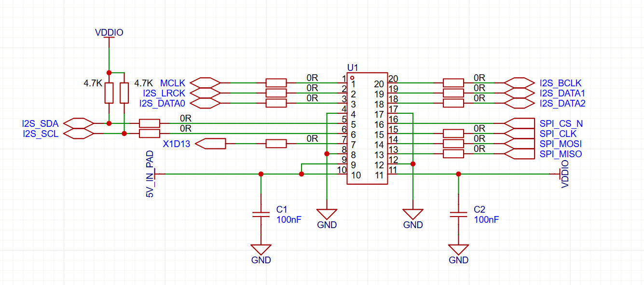Screen dimensions: 644x285
Task: Select the SPI_MISO port symbol
Action: pyautogui.click(x=520, y=154)
